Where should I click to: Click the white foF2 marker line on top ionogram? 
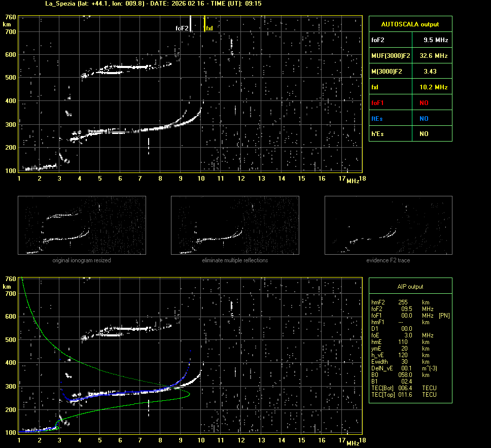point(190,23)
